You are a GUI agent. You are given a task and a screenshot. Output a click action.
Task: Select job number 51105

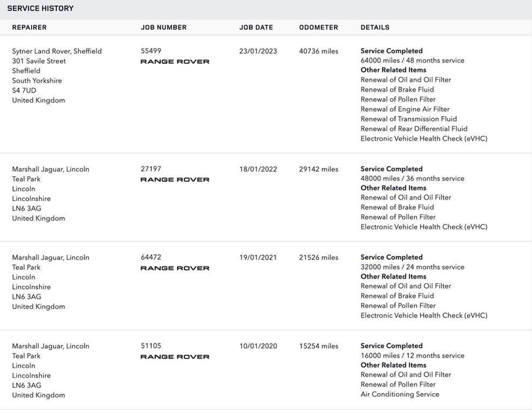click(x=151, y=346)
